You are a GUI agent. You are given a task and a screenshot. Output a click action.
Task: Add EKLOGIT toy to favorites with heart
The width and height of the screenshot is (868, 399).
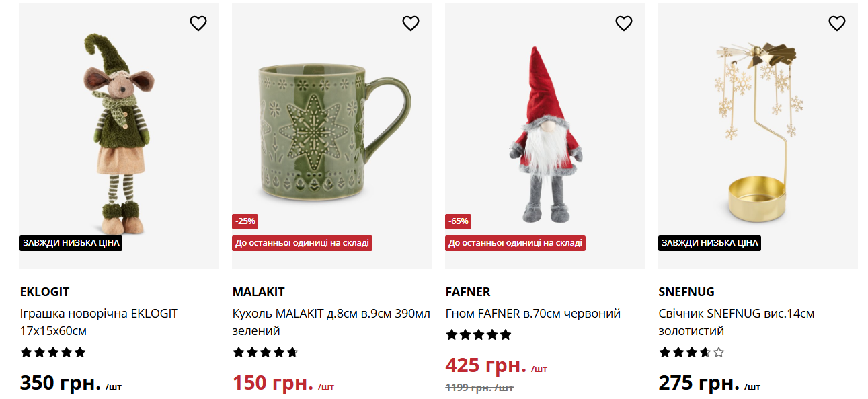[198, 24]
